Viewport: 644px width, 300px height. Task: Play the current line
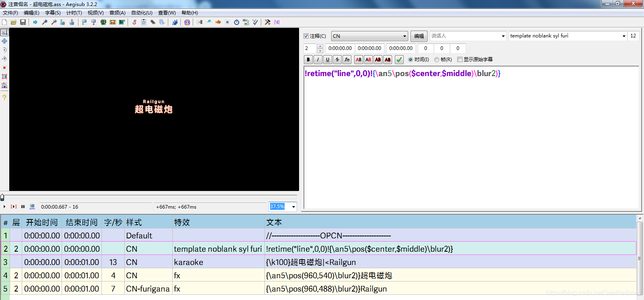tap(14, 207)
